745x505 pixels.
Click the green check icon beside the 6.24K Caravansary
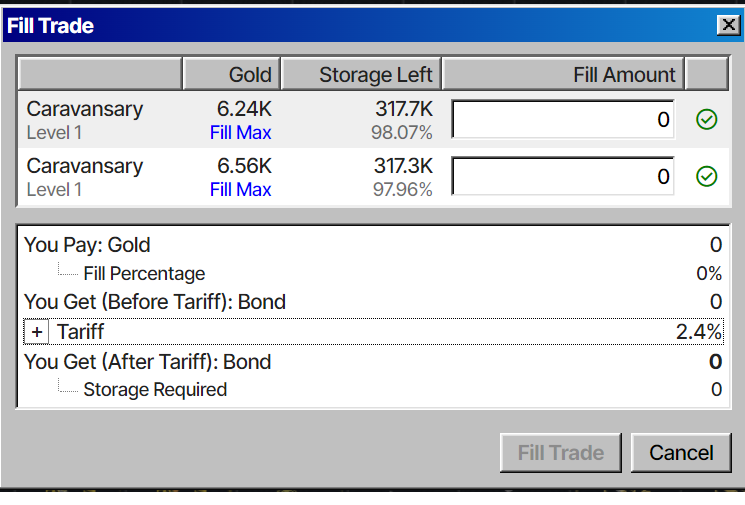[706, 120]
